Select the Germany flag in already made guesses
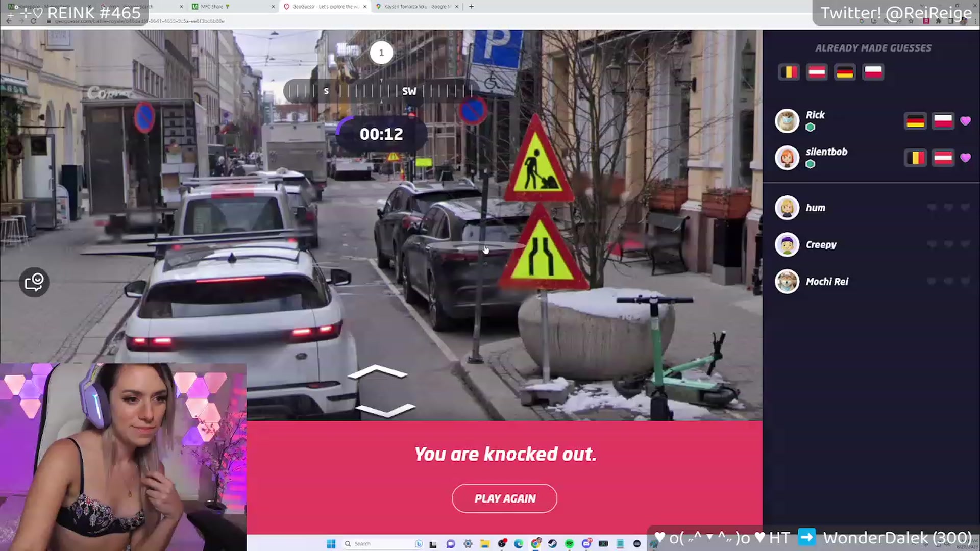Screen dimensions: 980x551 tap(845, 72)
